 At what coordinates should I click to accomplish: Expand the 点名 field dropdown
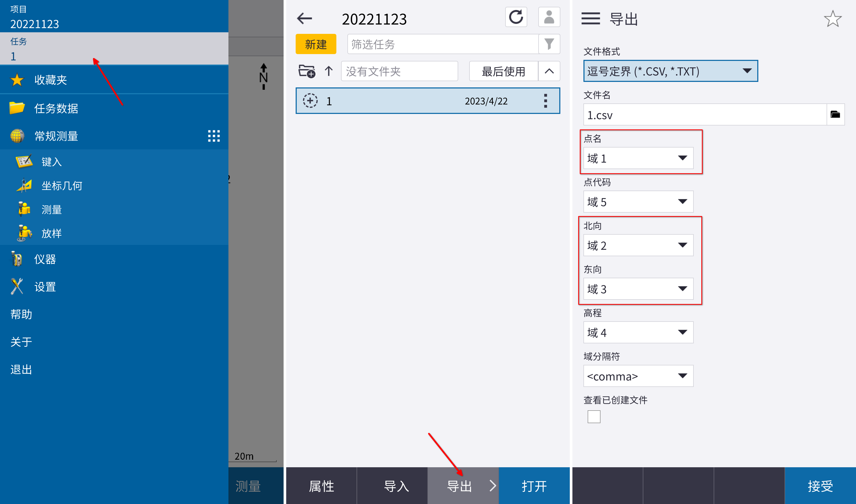click(x=638, y=158)
